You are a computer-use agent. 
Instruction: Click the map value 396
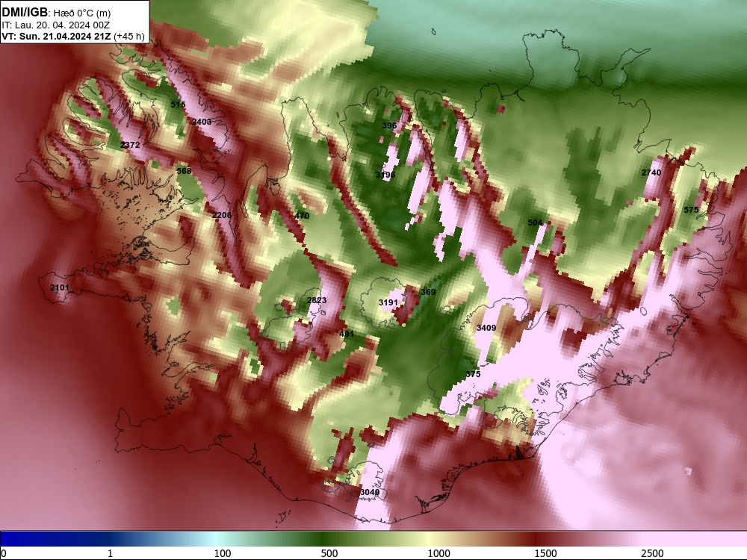click(x=389, y=125)
